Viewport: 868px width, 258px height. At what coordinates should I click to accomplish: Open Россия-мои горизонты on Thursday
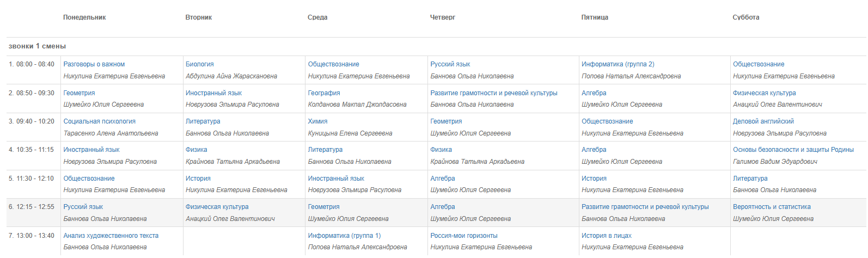(x=464, y=236)
